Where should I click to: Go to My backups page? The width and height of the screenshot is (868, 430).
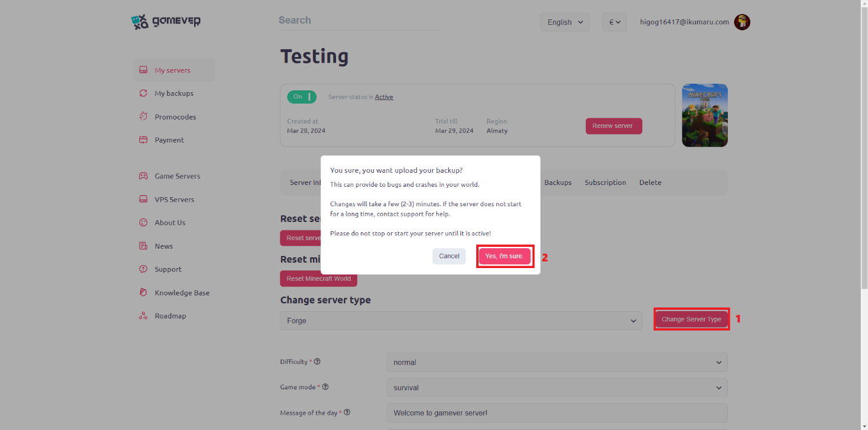coord(174,93)
